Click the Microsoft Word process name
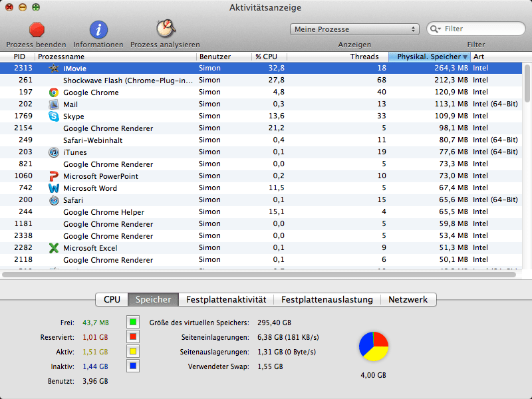 pos(90,188)
